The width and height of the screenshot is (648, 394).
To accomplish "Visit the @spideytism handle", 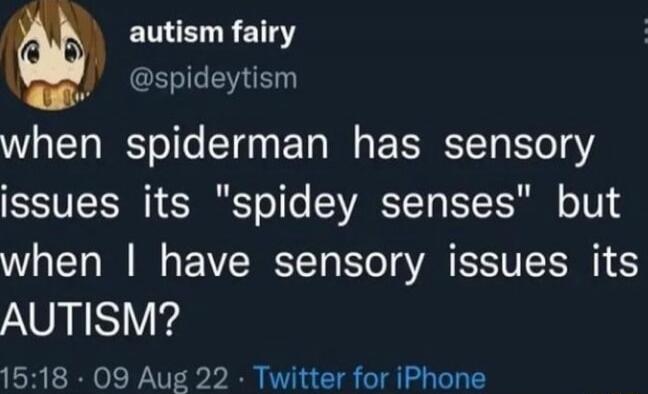I will click(x=213, y=78).
